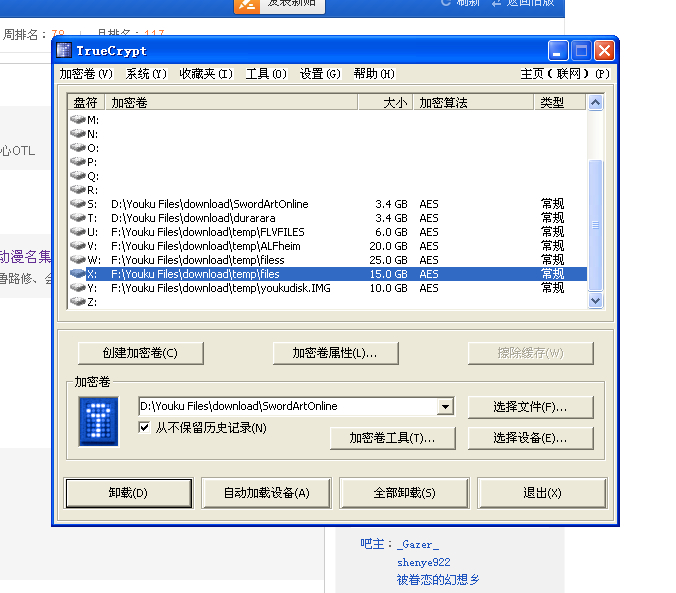Open the 帮助(H) menu
The width and height of the screenshot is (676, 593).
[374, 74]
